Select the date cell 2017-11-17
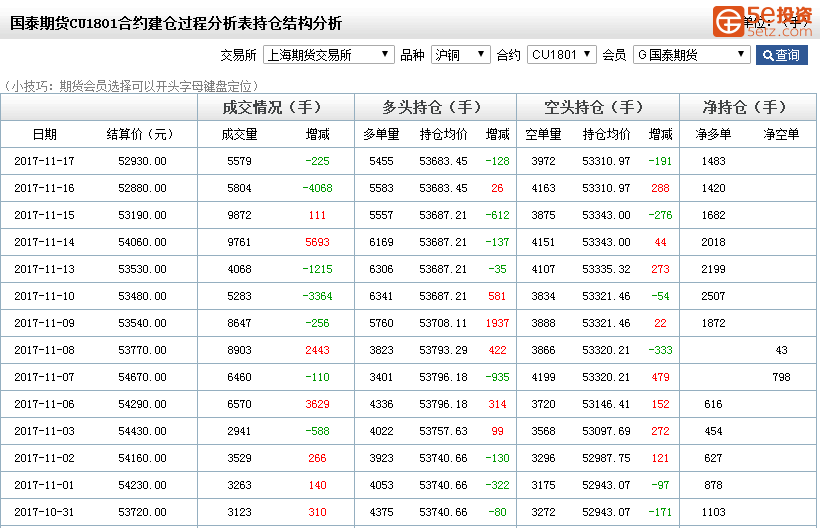Image resolution: width=820 pixels, height=528 pixels. point(44,161)
